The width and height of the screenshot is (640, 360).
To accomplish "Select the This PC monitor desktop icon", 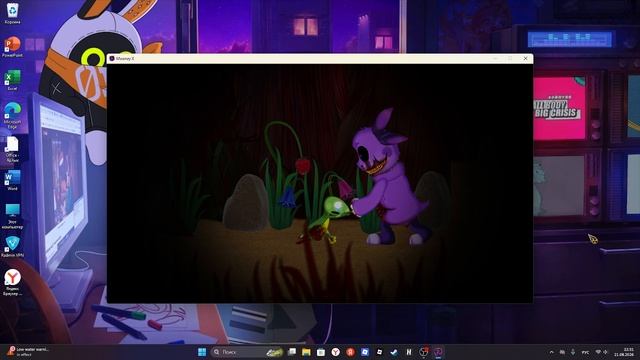I will tap(12, 216).
